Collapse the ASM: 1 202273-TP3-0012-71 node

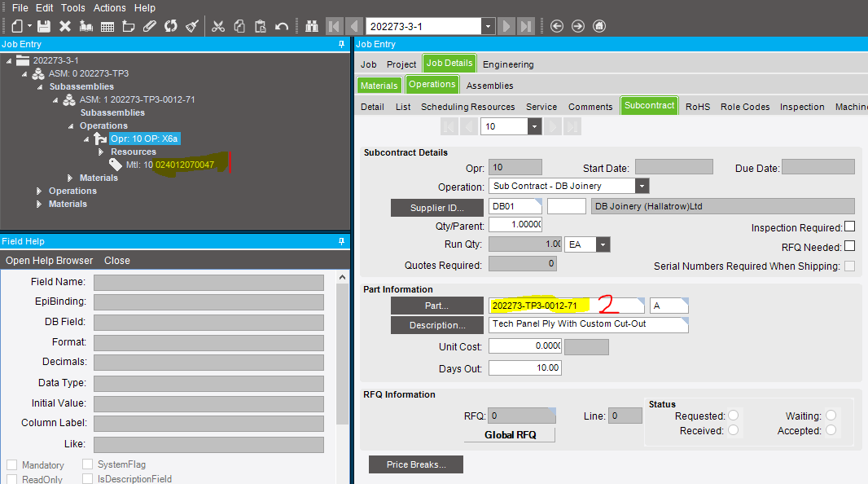click(x=55, y=100)
